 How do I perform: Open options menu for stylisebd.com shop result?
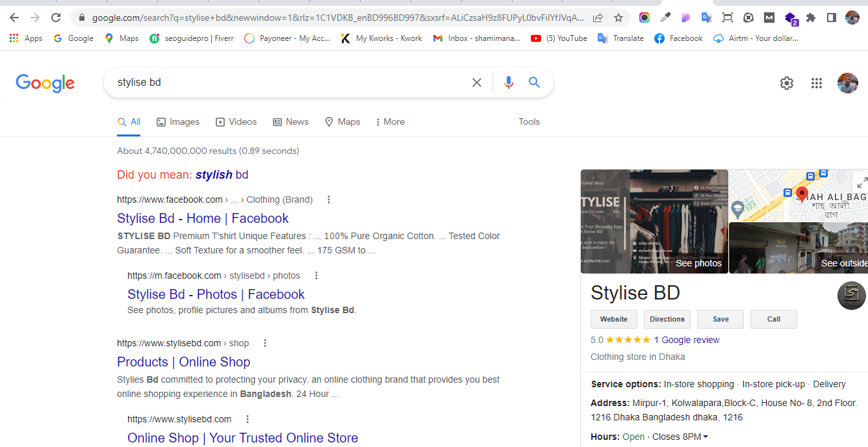pyautogui.click(x=265, y=343)
